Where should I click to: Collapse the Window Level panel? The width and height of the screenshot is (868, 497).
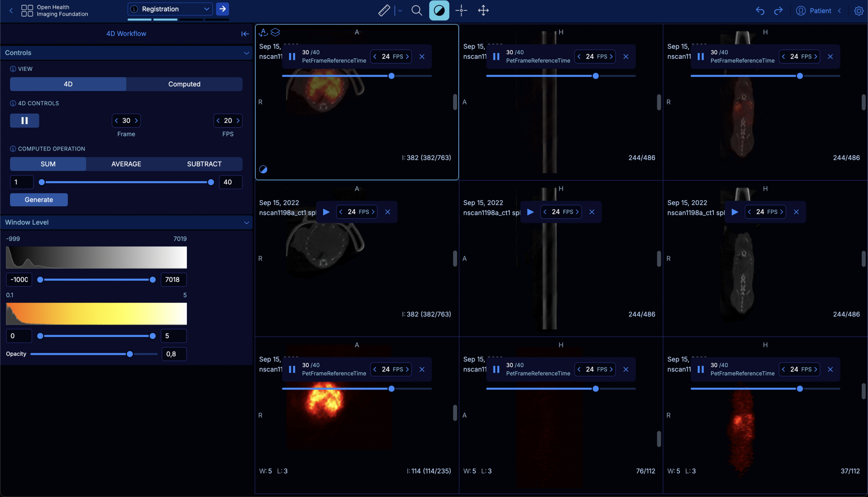point(246,222)
